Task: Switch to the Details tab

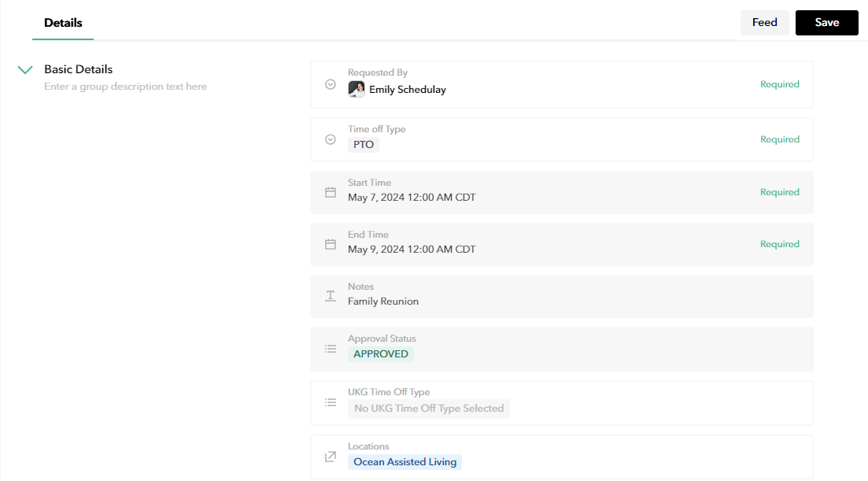Action: [x=63, y=23]
